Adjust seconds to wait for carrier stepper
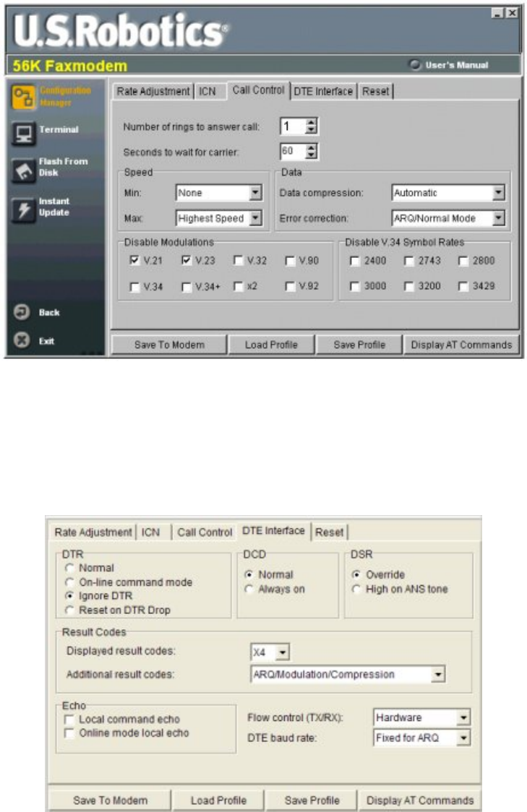Screen dimensions: 527x812 coord(311,151)
